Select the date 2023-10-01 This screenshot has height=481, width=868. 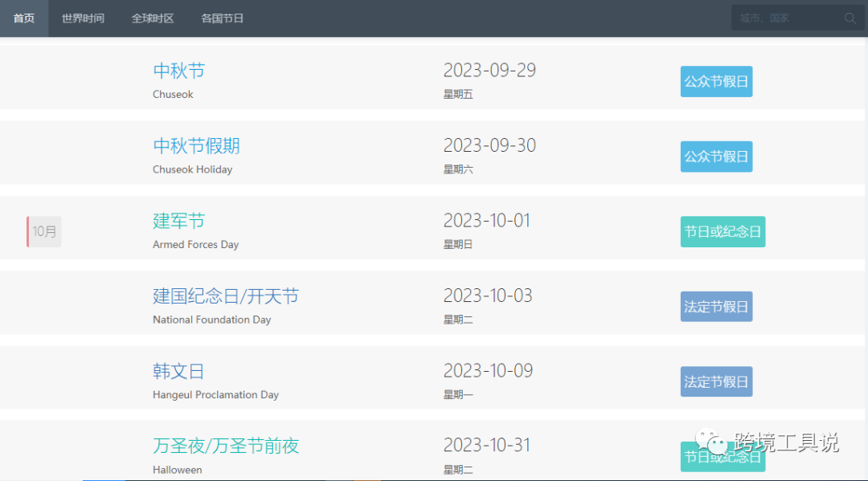click(x=487, y=221)
